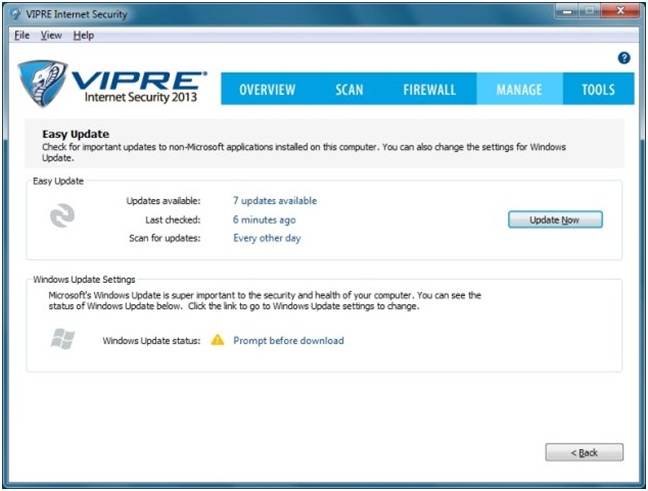Click the Back button

pyautogui.click(x=584, y=453)
